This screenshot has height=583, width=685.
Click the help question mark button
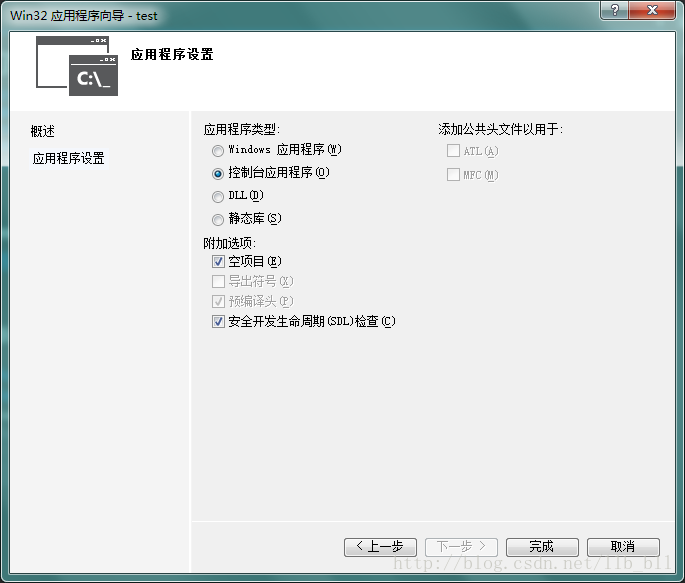(x=615, y=10)
